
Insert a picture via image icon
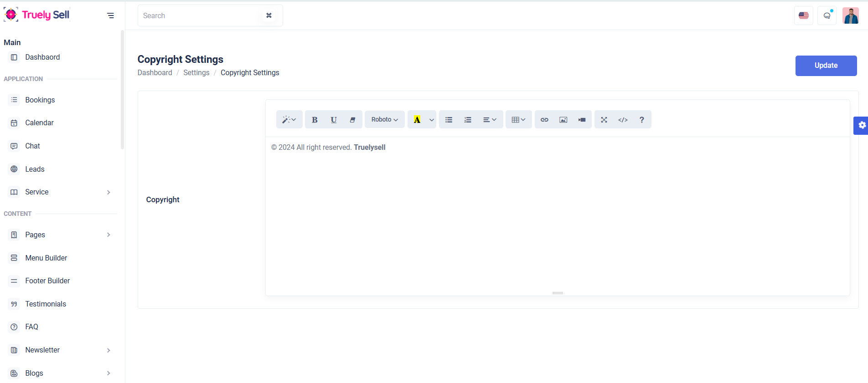coord(563,120)
